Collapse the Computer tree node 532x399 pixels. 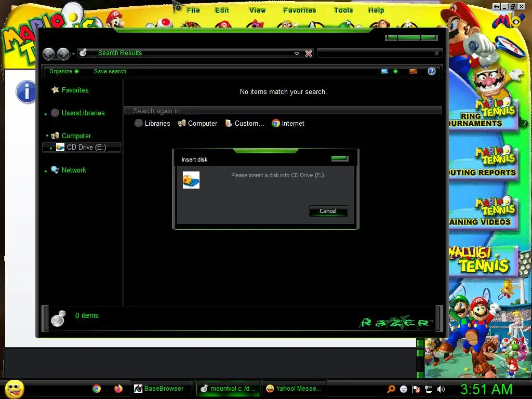47,136
